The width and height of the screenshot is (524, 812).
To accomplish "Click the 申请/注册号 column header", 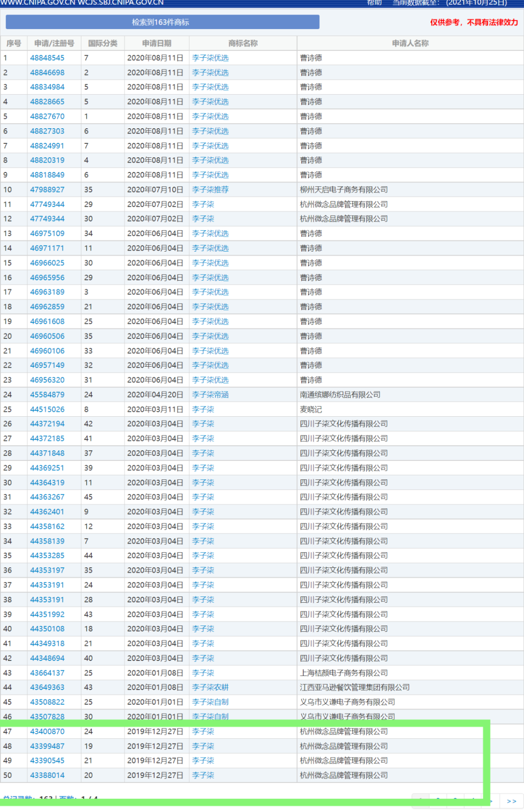I will click(54, 43).
